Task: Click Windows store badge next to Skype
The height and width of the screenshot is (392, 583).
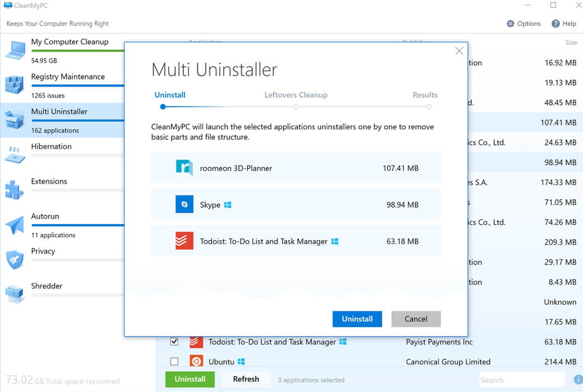Action: point(228,205)
